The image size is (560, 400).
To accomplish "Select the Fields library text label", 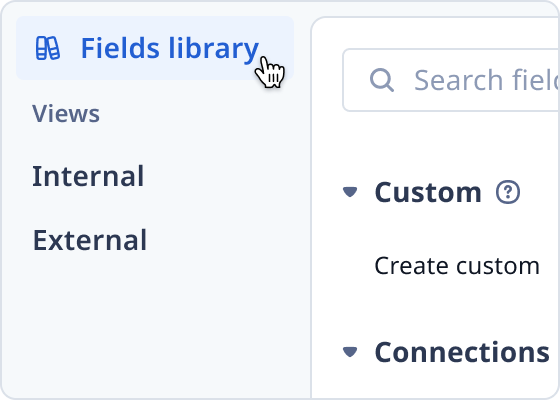I will coord(170,49).
